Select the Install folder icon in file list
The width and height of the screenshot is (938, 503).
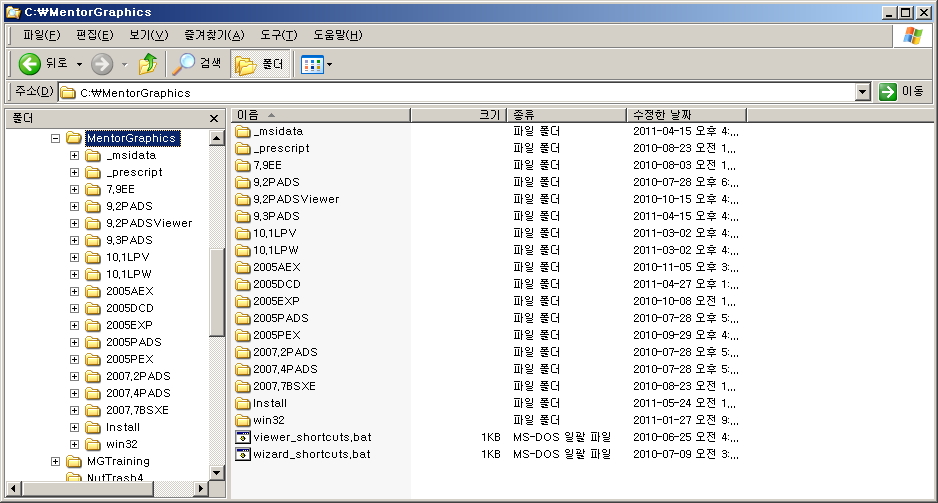242,403
